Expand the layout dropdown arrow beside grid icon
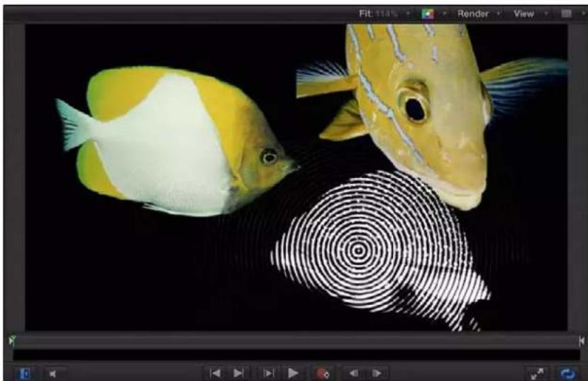 584,14
